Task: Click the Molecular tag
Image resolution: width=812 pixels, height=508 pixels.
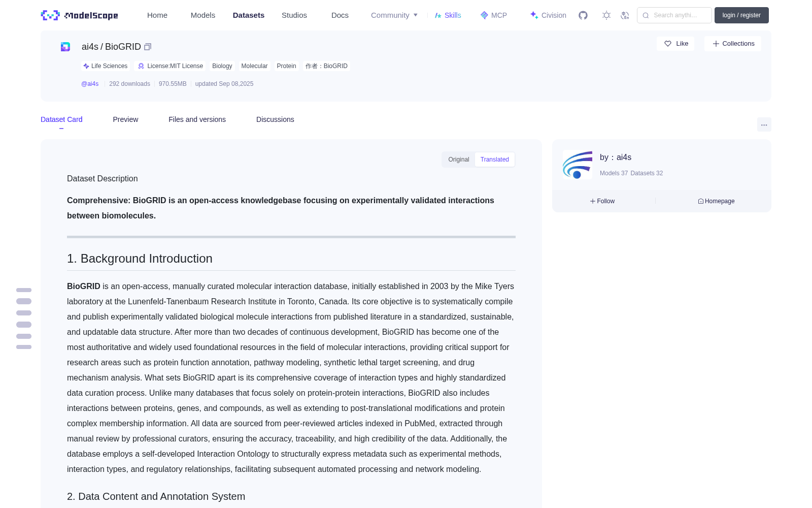Action: pos(254,66)
